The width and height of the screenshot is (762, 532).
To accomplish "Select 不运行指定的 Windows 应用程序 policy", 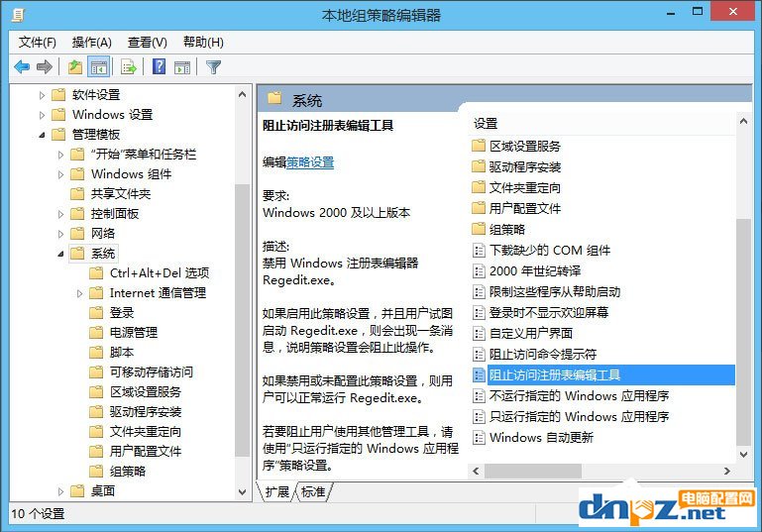I will [579, 396].
